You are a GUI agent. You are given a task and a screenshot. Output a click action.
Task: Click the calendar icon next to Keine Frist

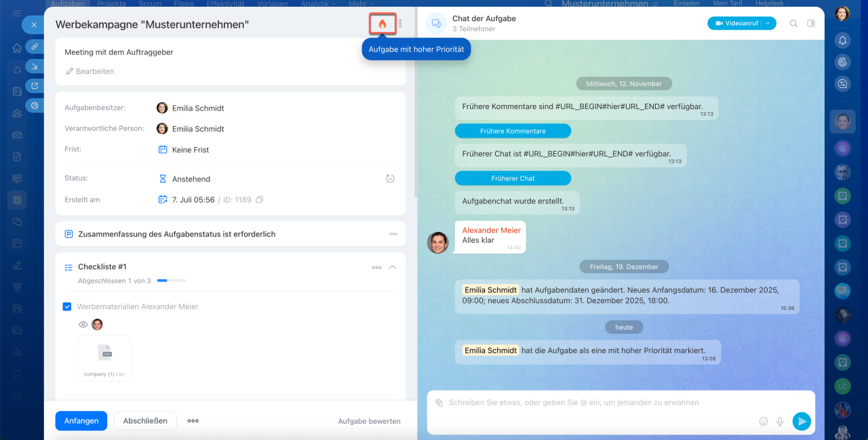tap(163, 150)
